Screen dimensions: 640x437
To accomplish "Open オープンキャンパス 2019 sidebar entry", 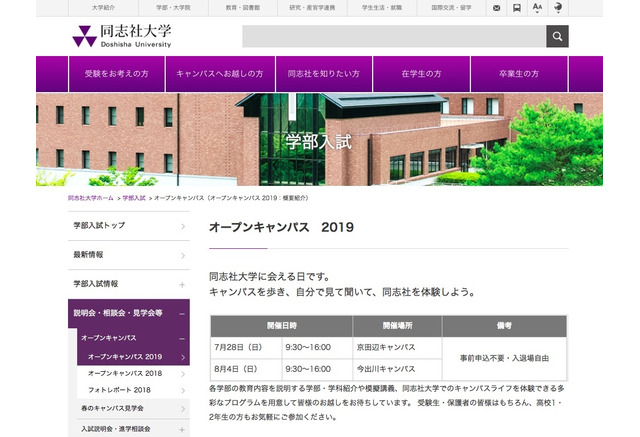I will (x=133, y=357).
